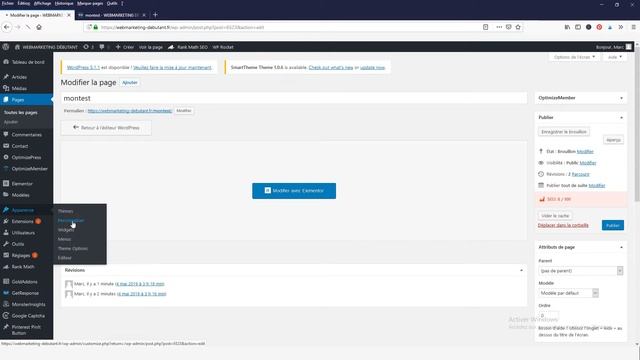Viewport: 640px width, 360px height.
Task: Open OptimizeMember in the sidebar
Action: pyautogui.click(x=27, y=169)
